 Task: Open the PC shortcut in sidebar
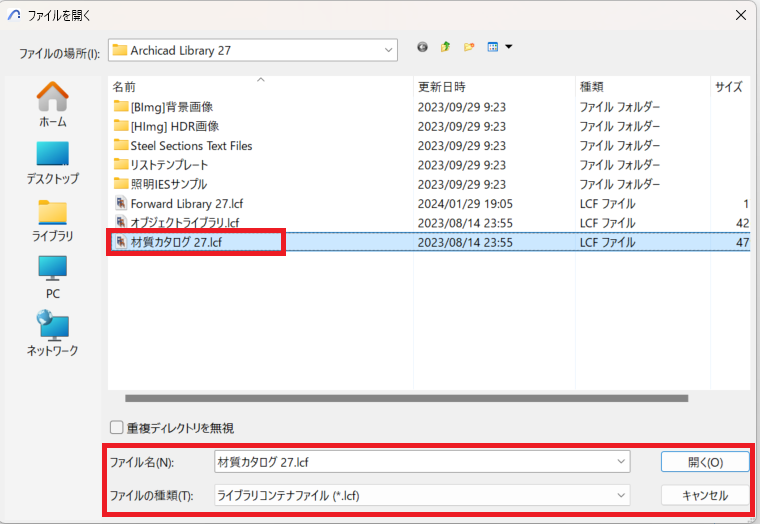point(52,278)
